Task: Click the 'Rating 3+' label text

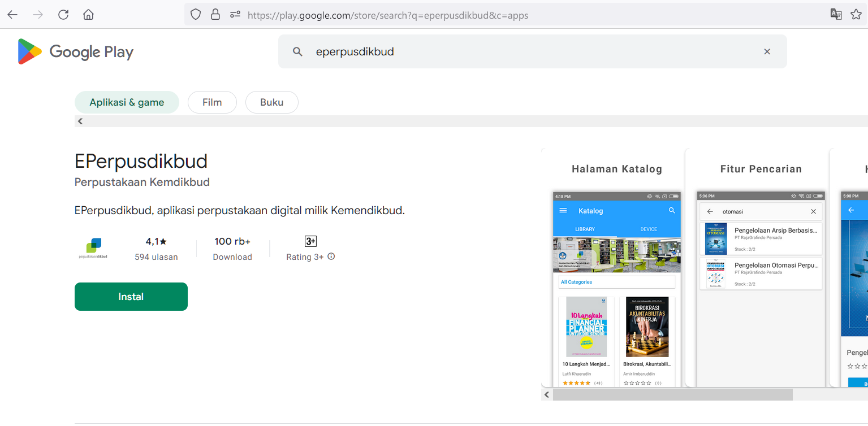Action: pyautogui.click(x=305, y=257)
